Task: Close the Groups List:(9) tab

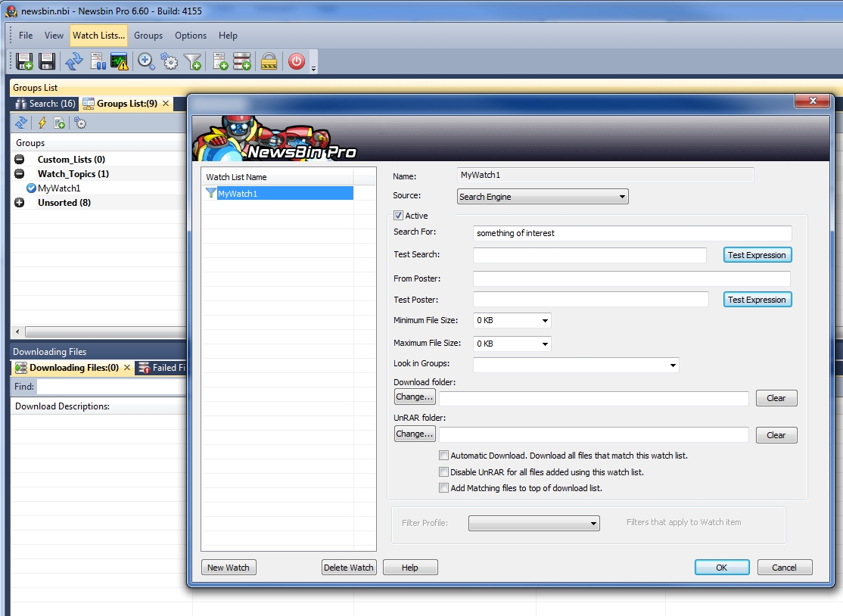Action: click(166, 104)
